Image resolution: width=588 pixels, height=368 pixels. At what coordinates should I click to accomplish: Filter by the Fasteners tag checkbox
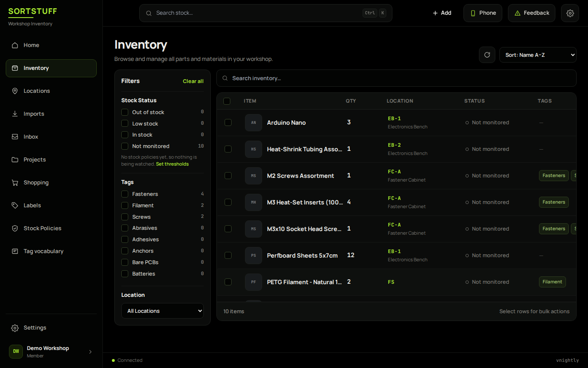[125, 194]
